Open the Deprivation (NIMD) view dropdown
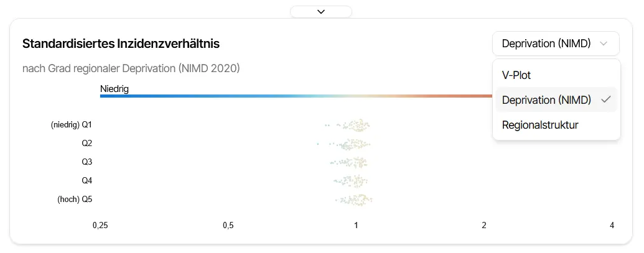Image resolution: width=644 pixels, height=253 pixels. click(546, 44)
